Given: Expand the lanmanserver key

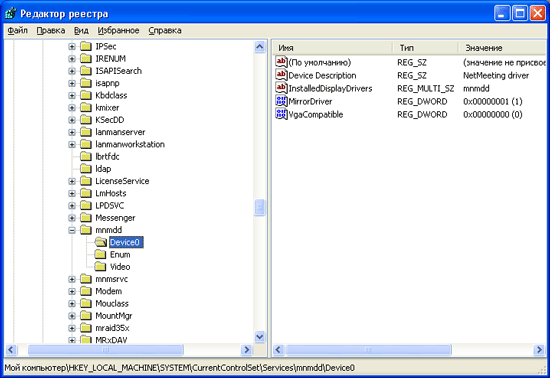Looking at the screenshot, I should 72,133.
